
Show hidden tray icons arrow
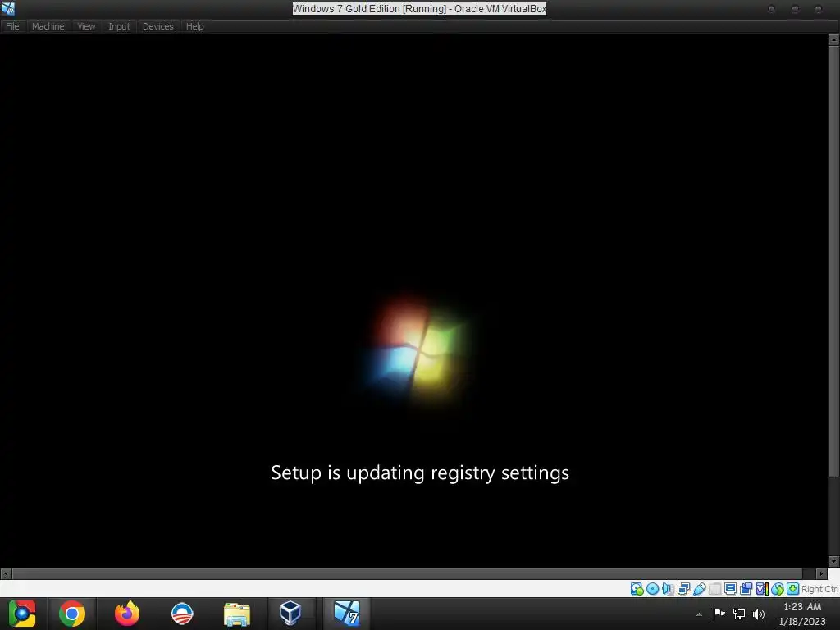tap(699, 614)
